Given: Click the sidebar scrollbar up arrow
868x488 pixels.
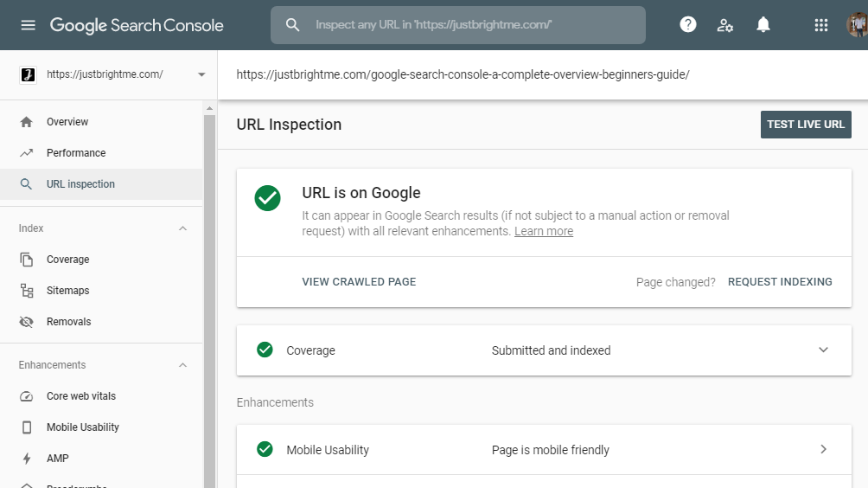Looking at the screenshot, I should tap(209, 108).
